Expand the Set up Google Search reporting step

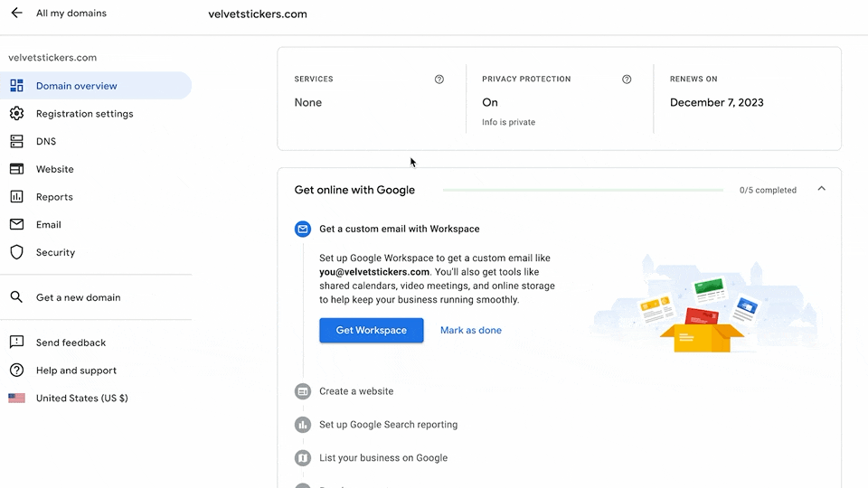coord(388,425)
